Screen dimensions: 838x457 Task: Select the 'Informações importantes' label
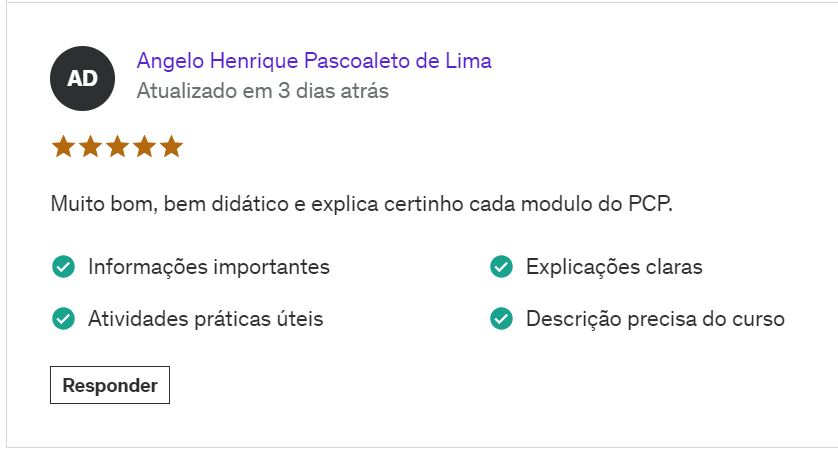209,267
